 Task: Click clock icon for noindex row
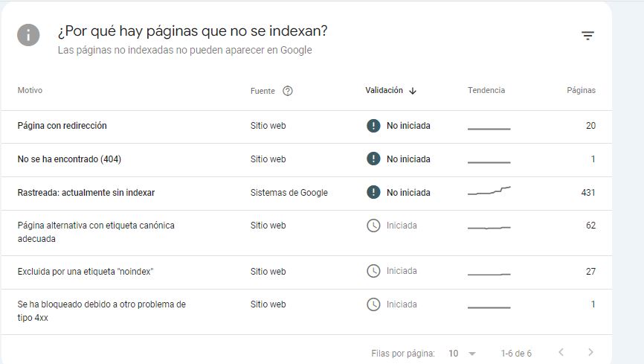point(373,271)
